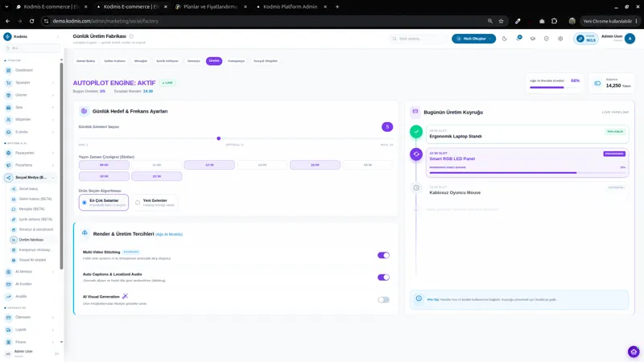Expand the AI Merkezi submenu chevron
Image resolution: width=644 pixels, height=362 pixels.
pyautogui.click(x=53, y=272)
